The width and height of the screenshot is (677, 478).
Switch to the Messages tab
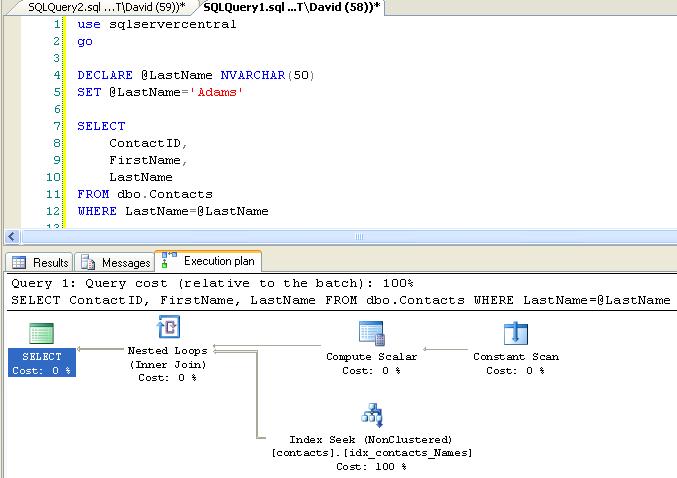click(x=114, y=262)
